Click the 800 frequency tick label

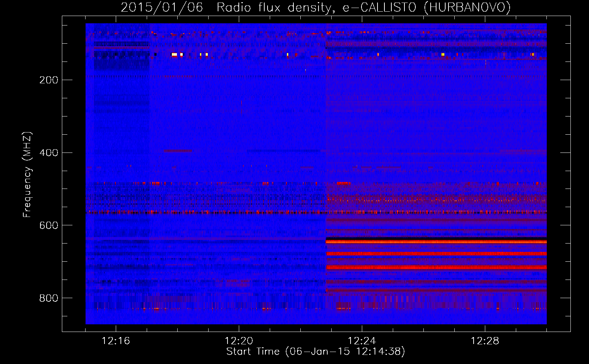pos(49,298)
